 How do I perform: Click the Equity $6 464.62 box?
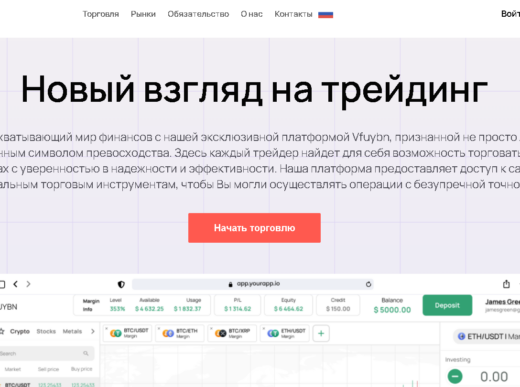[288, 305]
